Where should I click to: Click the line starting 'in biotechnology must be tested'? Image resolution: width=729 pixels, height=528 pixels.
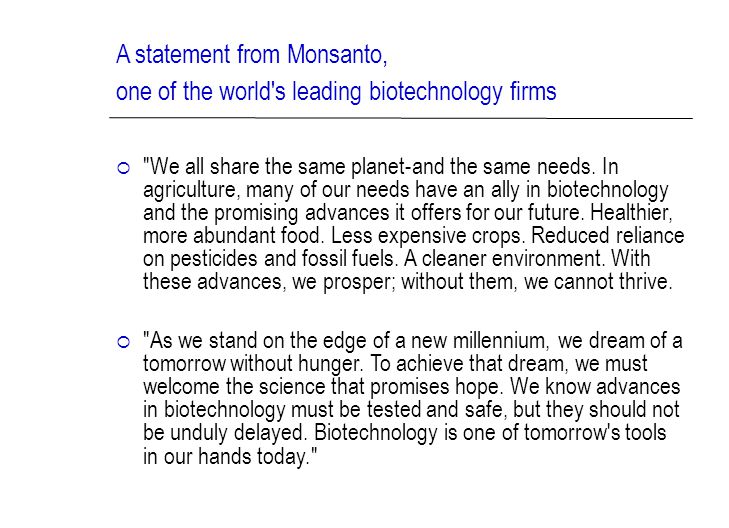pyautogui.click(x=411, y=410)
